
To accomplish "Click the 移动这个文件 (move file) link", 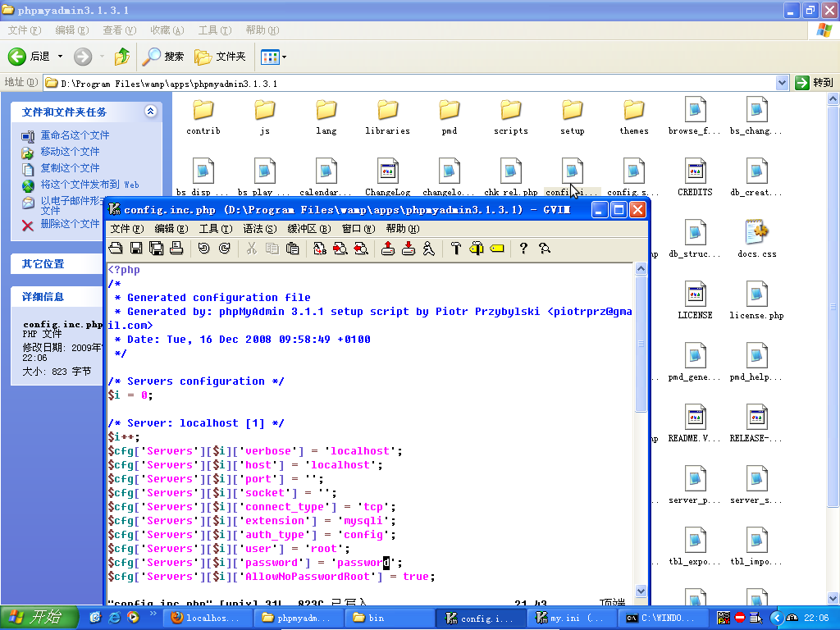I will (x=71, y=152).
